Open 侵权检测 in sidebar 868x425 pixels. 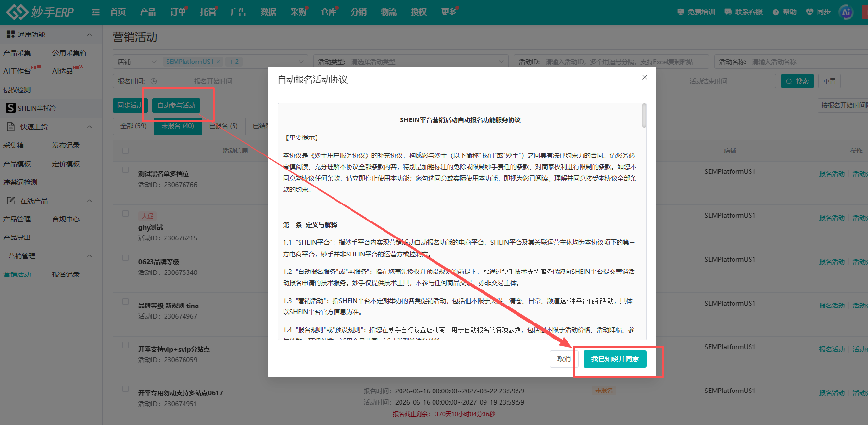point(17,90)
